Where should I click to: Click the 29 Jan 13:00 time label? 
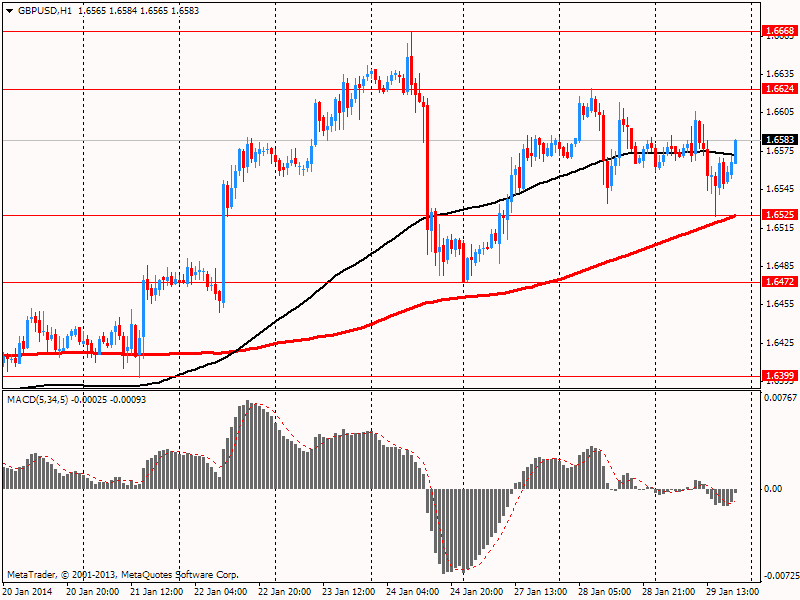pos(733,592)
